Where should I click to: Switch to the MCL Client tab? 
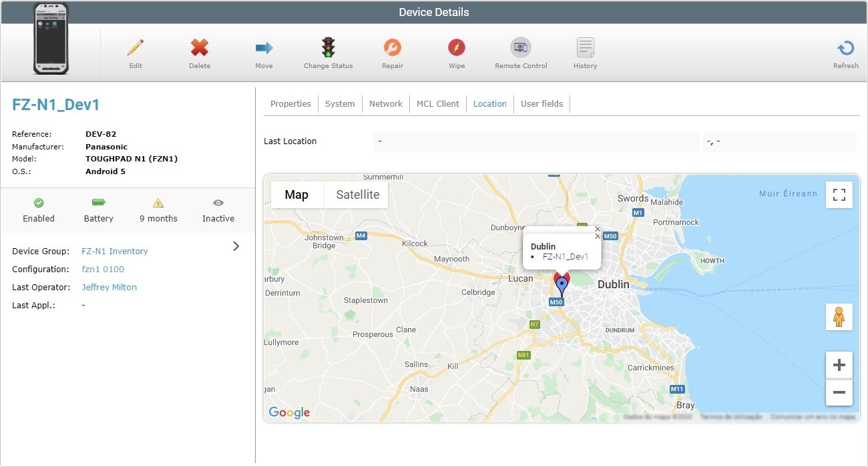click(437, 104)
